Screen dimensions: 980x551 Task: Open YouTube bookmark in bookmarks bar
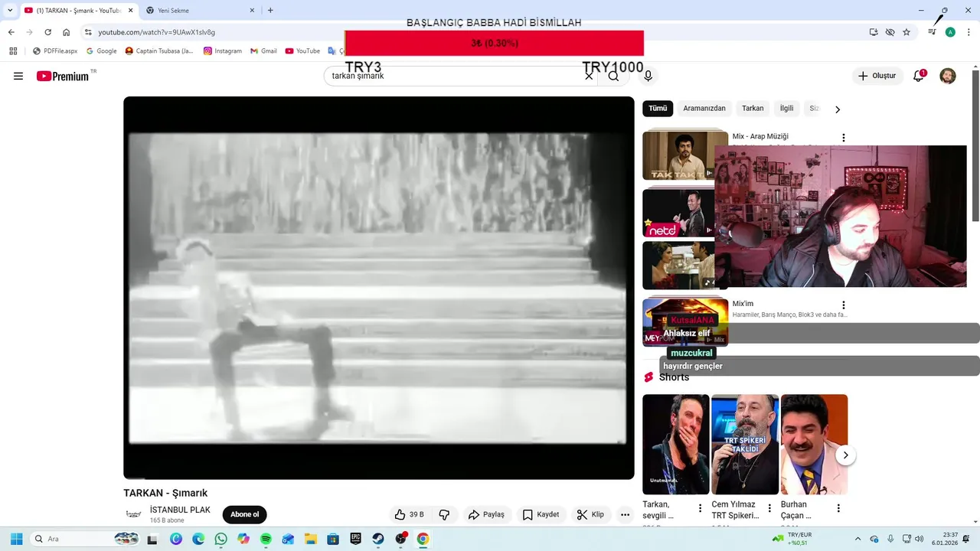(302, 51)
